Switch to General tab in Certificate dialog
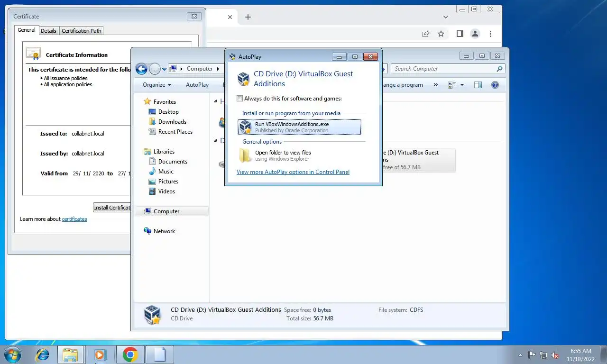607x364 pixels. pos(27,30)
